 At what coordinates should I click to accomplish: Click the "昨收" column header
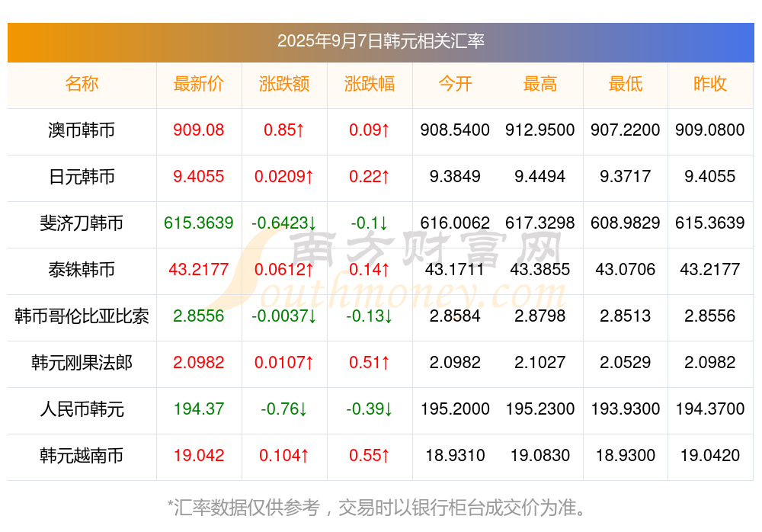point(710,84)
